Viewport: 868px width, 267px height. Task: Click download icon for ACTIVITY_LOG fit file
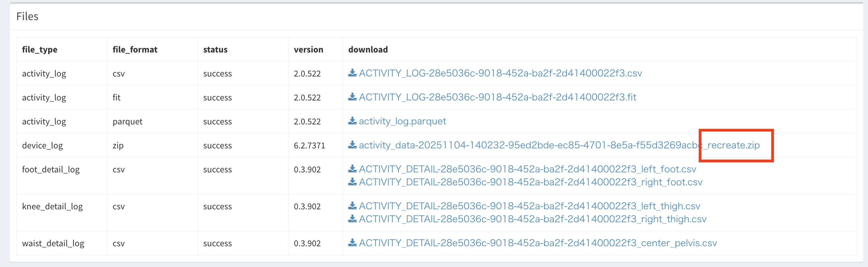(x=352, y=97)
